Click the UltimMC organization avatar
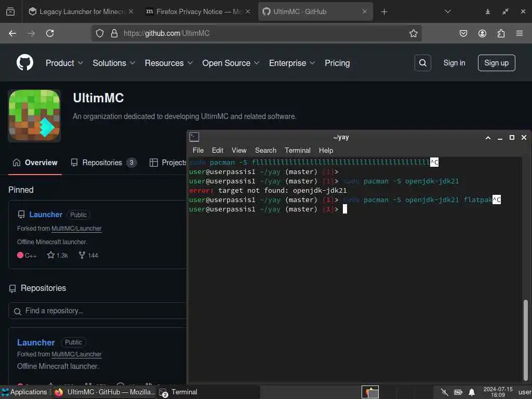This screenshot has height=399, width=532. pos(34,116)
